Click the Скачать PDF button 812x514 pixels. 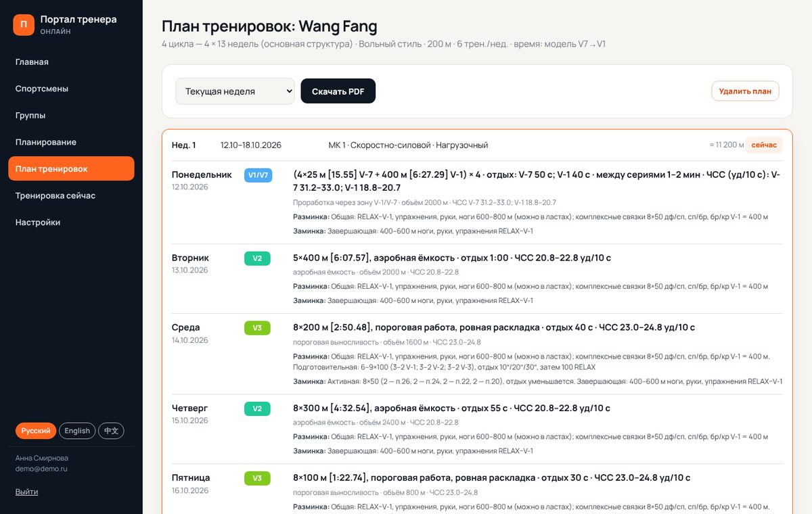338,91
